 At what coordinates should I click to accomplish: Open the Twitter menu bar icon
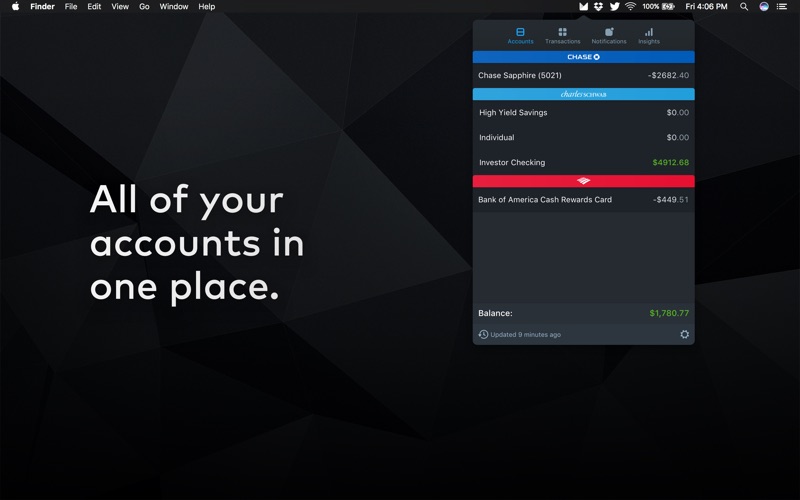pyautogui.click(x=614, y=7)
